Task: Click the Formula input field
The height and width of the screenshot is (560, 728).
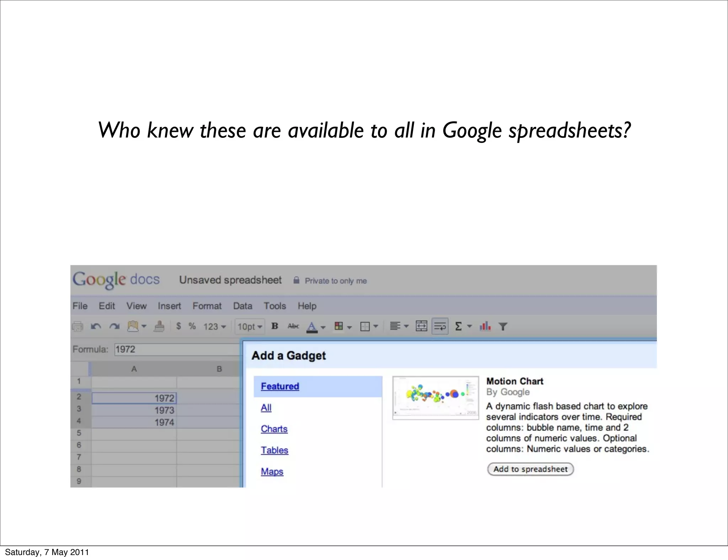Action: [x=178, y=349]
